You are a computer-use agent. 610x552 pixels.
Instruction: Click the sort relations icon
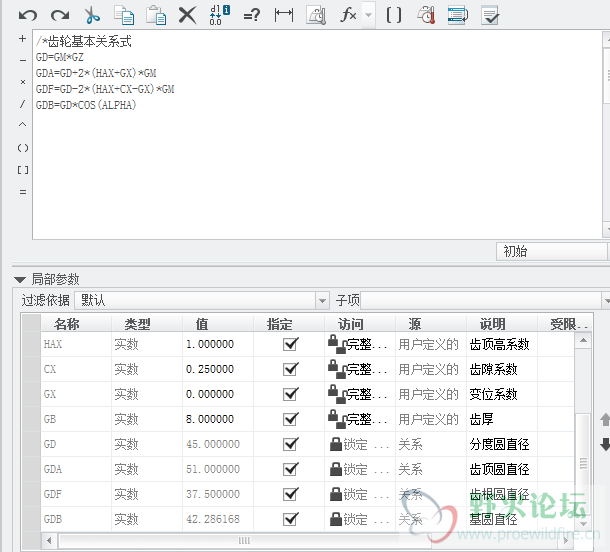click(x=458, y=15)
